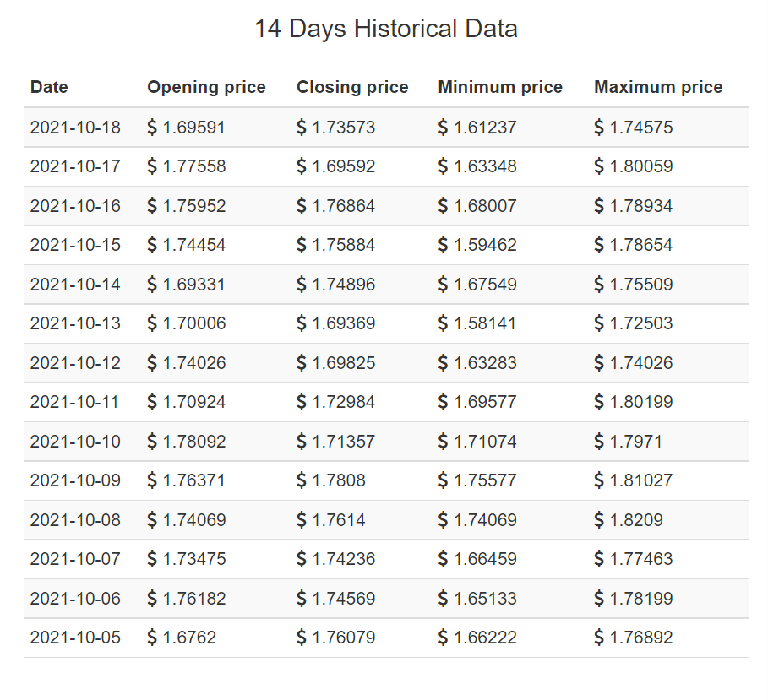768x700 pixels.
Task: Click the dollar icon before 1.6762
Action: [x=152, y=638]
